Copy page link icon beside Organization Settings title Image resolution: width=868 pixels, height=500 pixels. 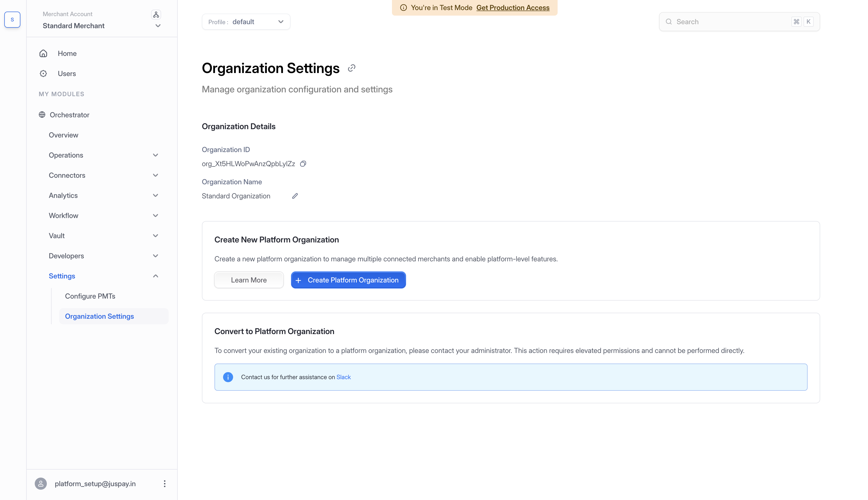(351, 68)
